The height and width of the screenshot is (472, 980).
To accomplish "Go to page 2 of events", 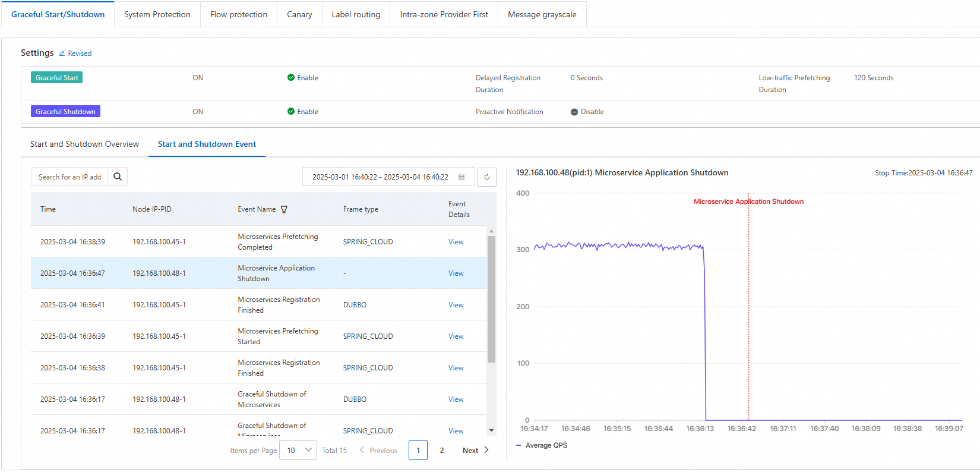I will tap(442, 450).
